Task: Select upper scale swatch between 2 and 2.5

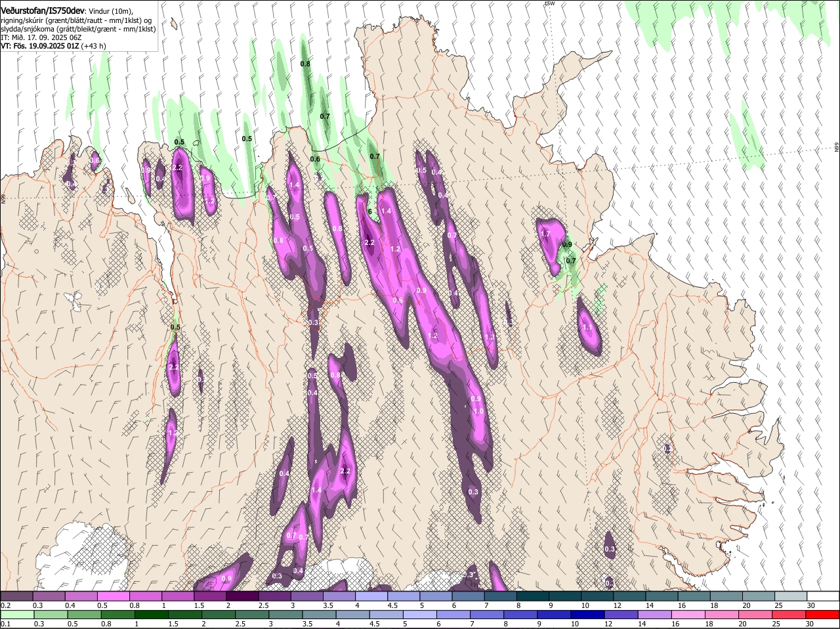Action: pos(242,596)
